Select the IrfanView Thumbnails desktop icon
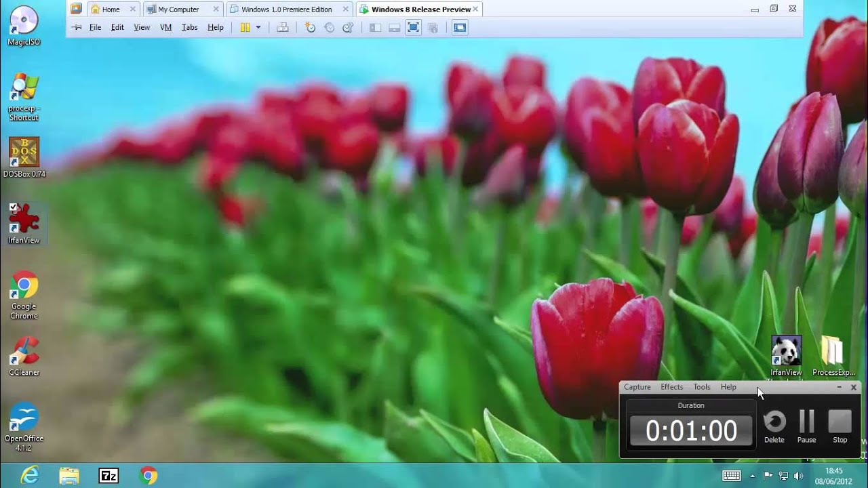 786,357
